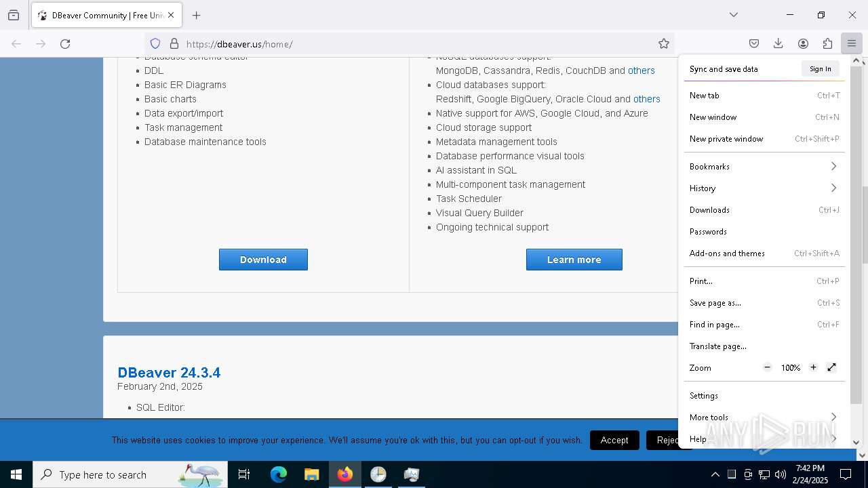
Task: Zoom out with the minus icon
Action: coord(767,367)
